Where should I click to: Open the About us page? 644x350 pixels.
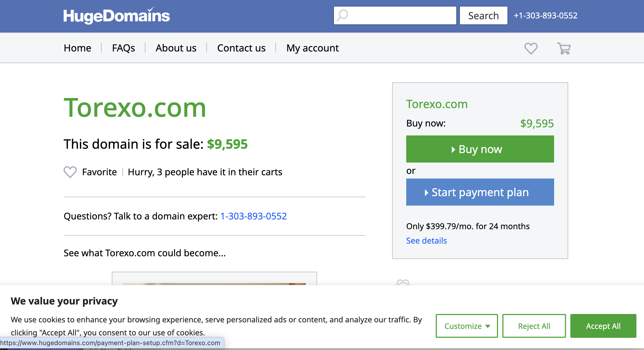point(176,48)
